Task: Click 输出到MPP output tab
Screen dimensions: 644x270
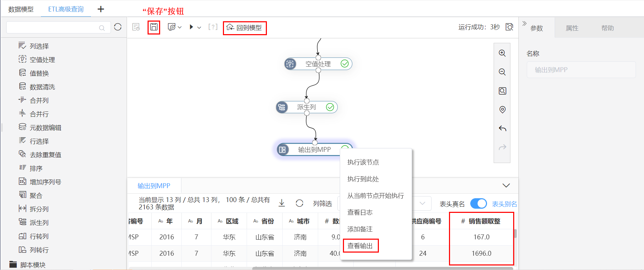Action: 154,186
